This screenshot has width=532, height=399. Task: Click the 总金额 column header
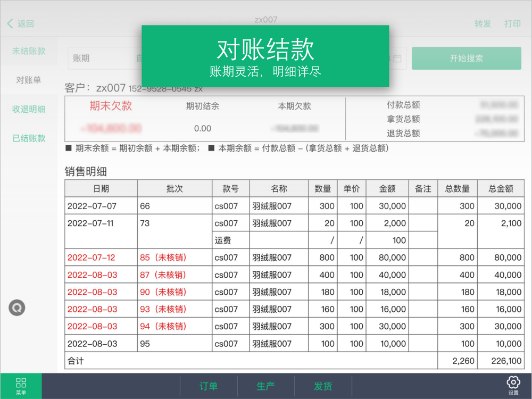(x=501, y=189)
